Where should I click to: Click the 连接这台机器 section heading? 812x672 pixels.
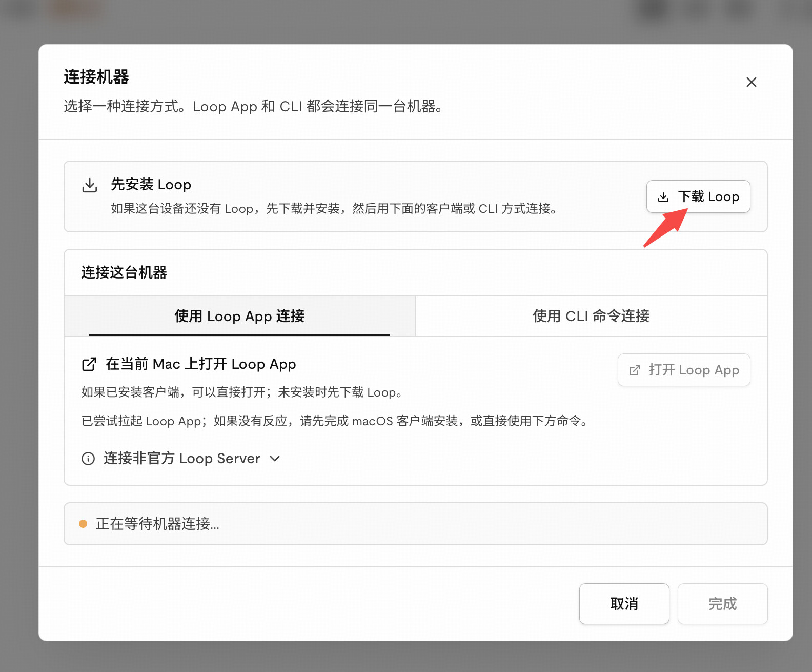pos(124,272)
